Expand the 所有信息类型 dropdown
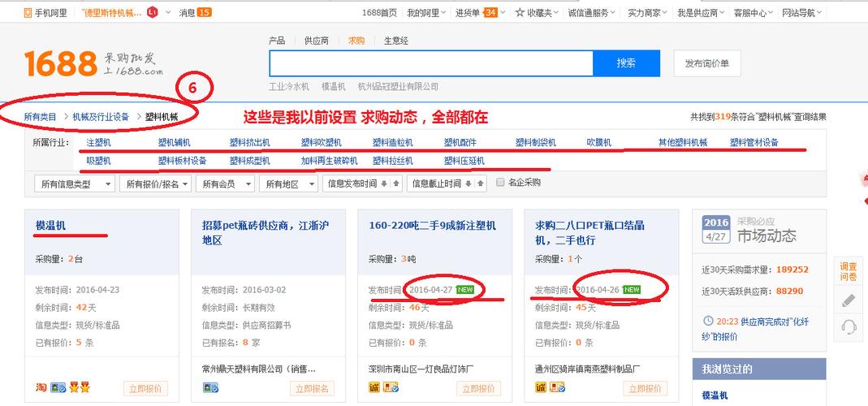This screenshot has height=406, width=868. tap(75, 184)
